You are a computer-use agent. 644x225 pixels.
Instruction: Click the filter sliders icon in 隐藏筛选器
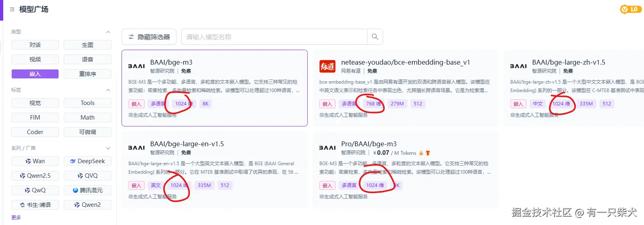[x=131, y=37]
